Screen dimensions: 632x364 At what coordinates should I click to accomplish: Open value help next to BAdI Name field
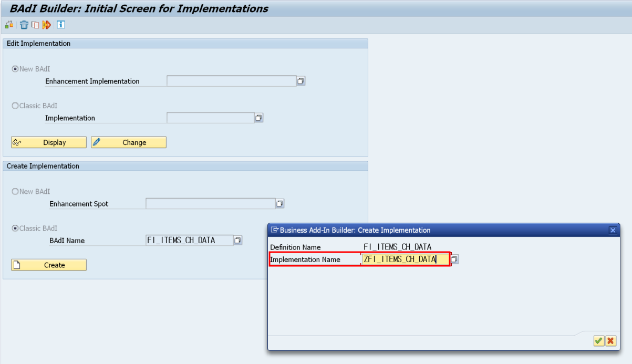point(238,241)
